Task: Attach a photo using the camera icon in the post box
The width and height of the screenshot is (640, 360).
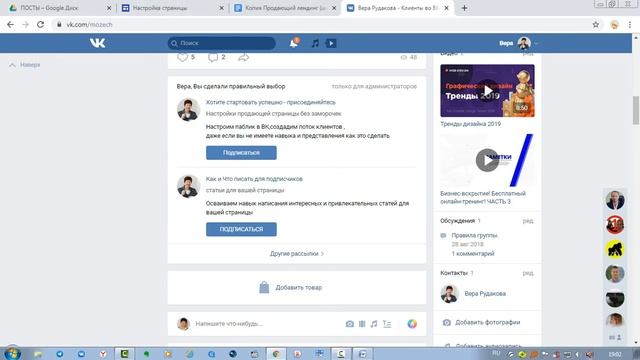Action: (x=350, y=324)
